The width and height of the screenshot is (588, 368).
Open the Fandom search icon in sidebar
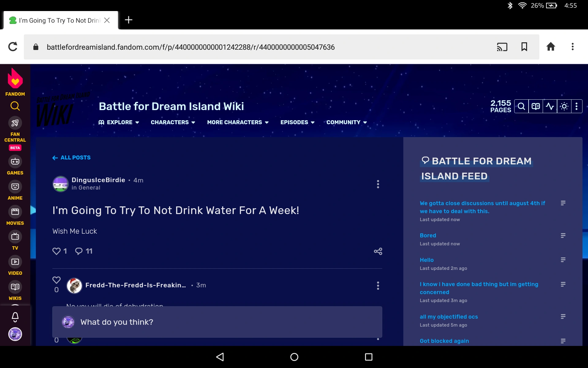pos(15,106)
